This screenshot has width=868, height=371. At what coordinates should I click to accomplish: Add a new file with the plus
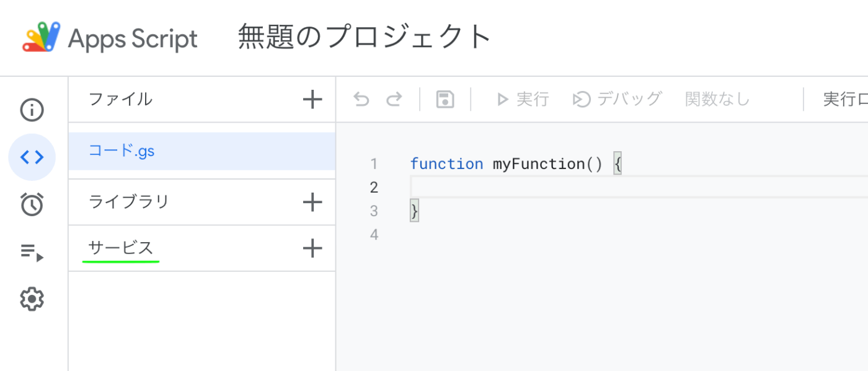313,98
